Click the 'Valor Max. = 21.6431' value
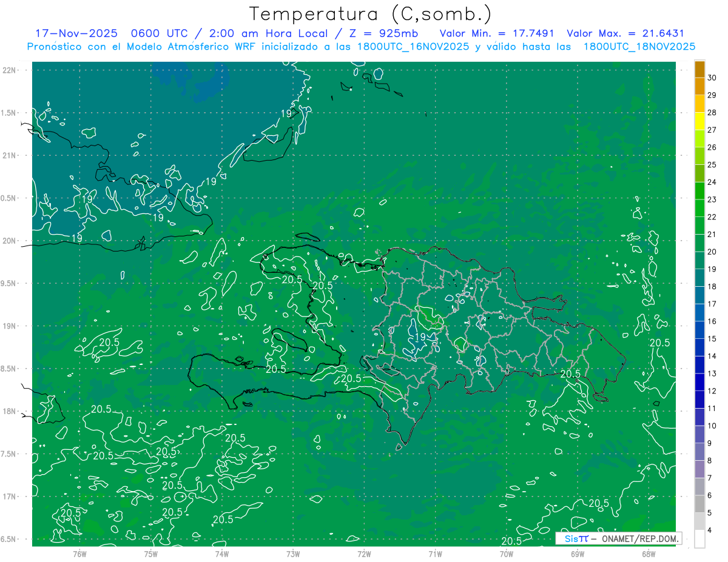 coord(625,34)
